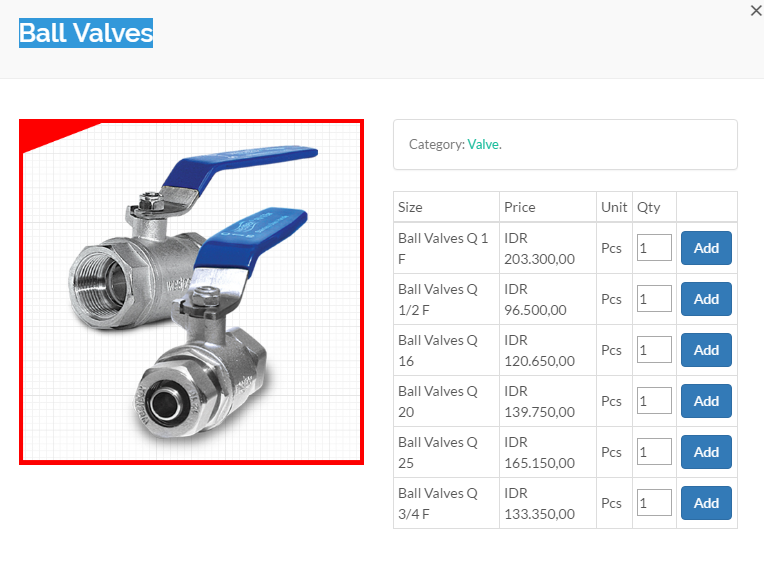Click the highlighted Ball Valves title
Screen dimensions: 764x578
[x=86, y=33]
